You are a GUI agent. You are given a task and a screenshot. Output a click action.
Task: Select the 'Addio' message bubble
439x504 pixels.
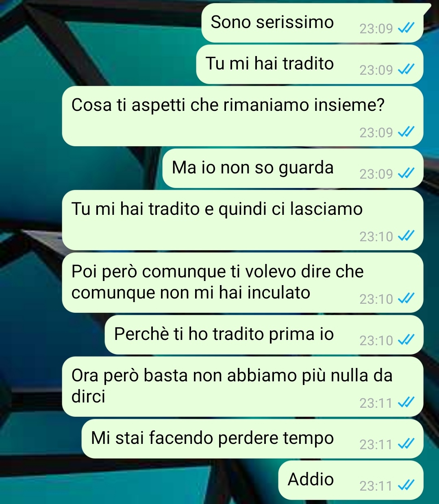[351, 480]
